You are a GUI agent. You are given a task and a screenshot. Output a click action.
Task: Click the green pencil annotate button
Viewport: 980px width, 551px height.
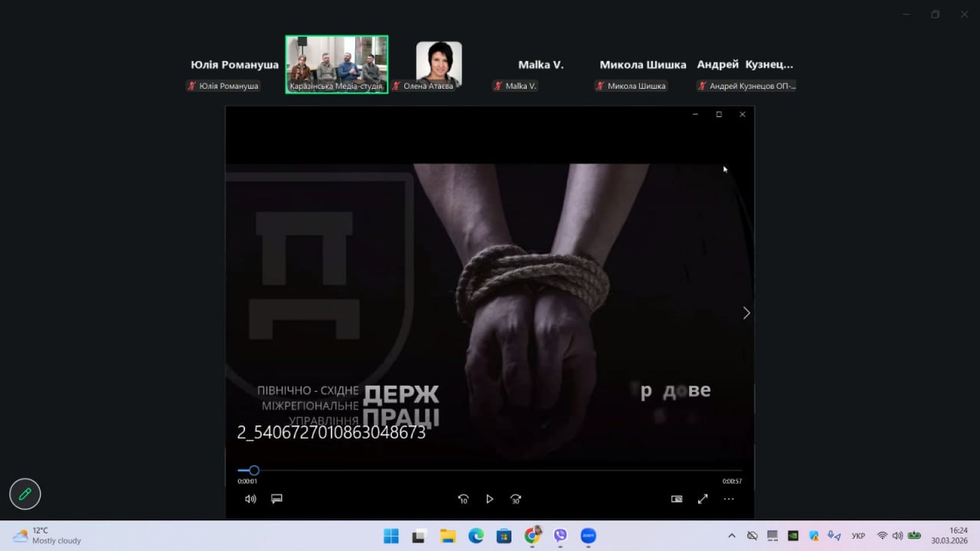[25, 494]
